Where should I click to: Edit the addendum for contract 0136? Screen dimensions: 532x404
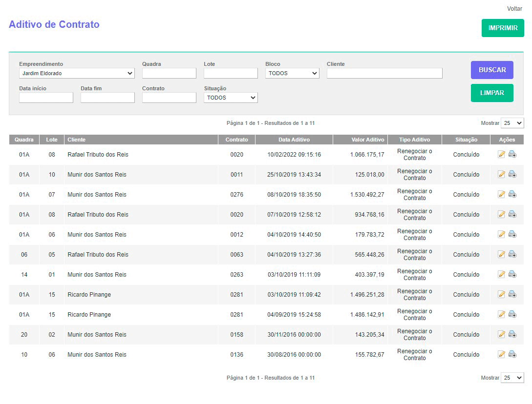[501, 355]
